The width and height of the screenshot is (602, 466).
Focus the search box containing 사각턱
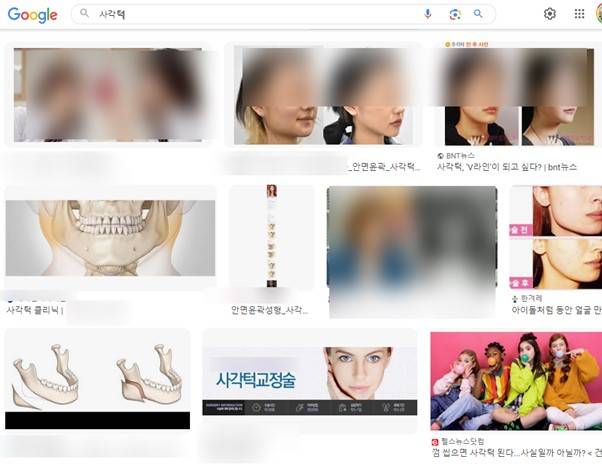[283, 14]
